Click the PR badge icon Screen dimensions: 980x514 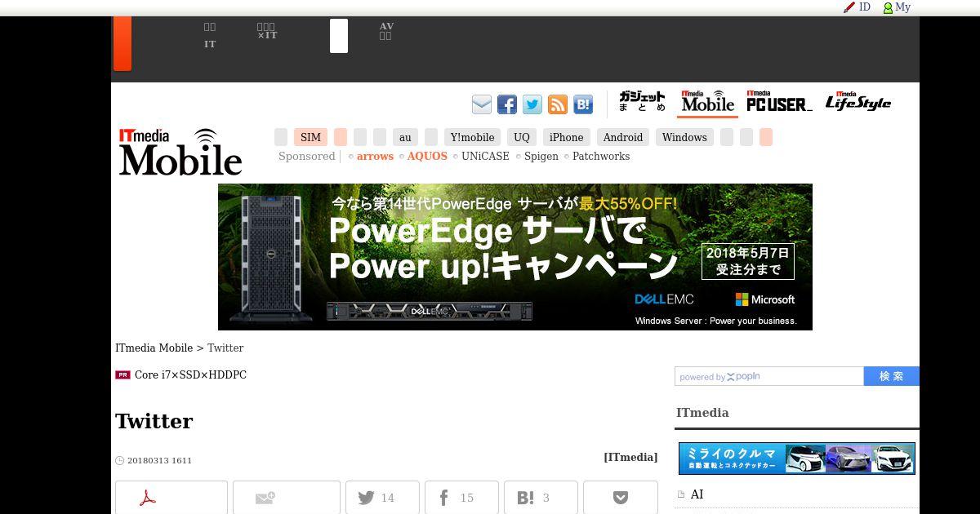(122, 375)
